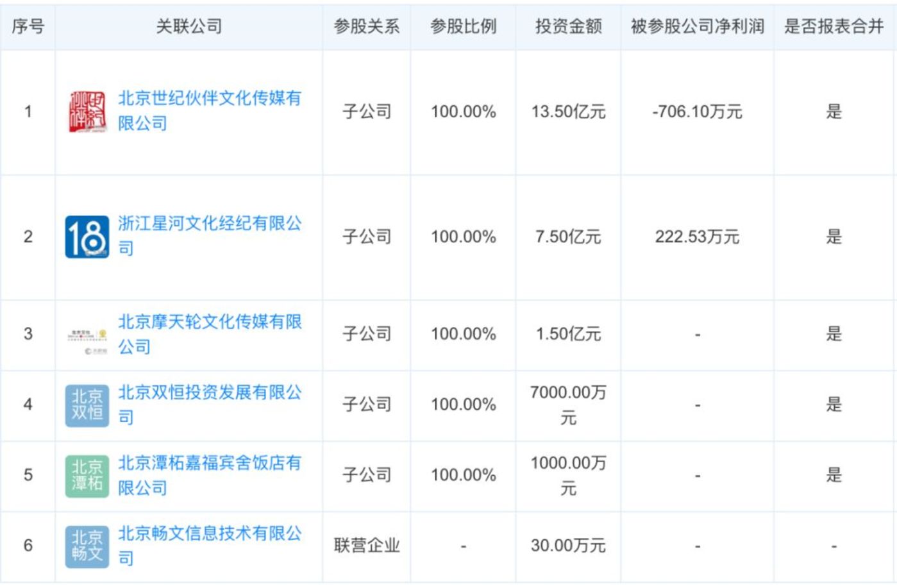Select the 1.50亿元 investment amount cell
The image size is (897, 588).
pos(569,334)
